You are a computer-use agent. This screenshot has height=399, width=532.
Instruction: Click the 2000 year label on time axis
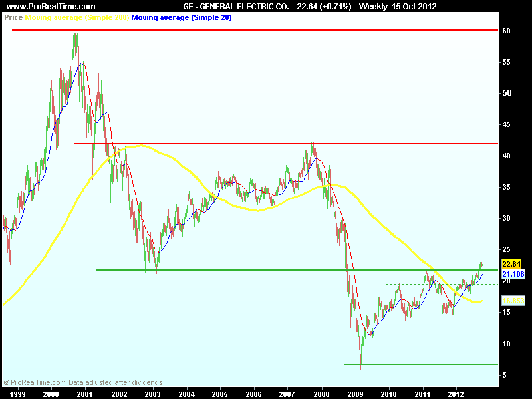point(51,394)
